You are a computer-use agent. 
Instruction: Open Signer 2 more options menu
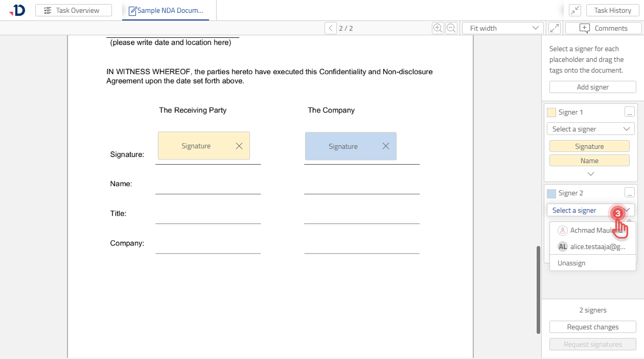click(x=630, y=193)
